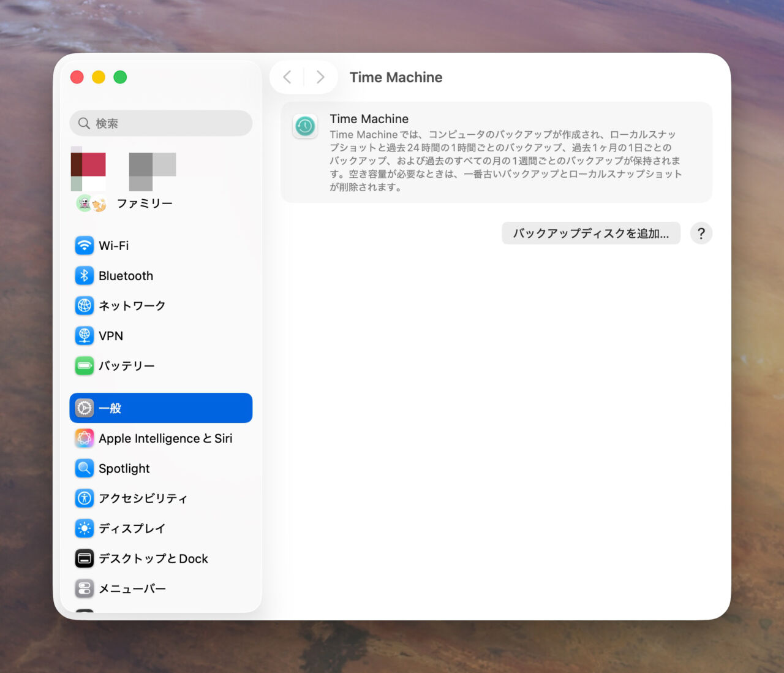Select the ディスプレイ label
784x673 pixels.
[132, 528]
